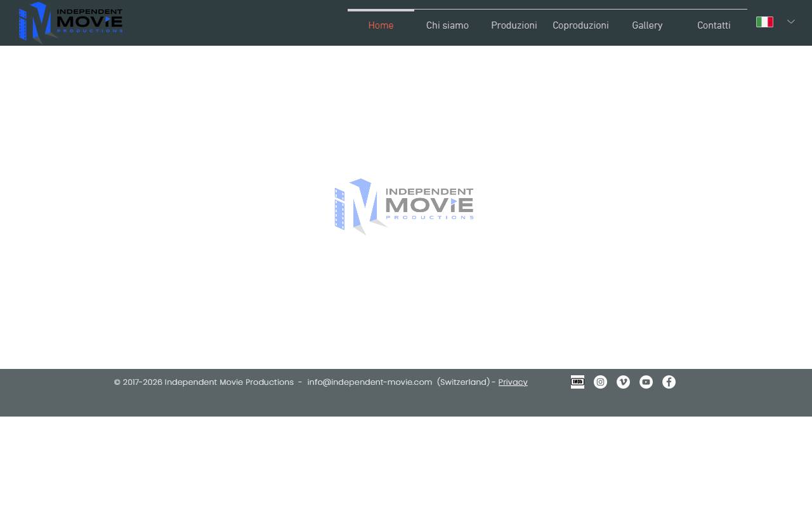Click the info@independent-movie.com email address
This screenshot has height=508, width=812.
coord(370,382)
